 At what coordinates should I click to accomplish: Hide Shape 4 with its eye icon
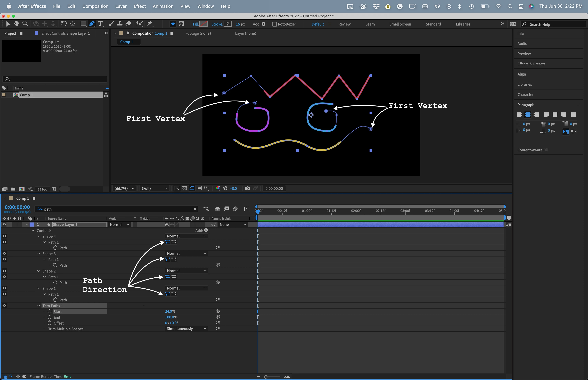[x=4, y=236]
